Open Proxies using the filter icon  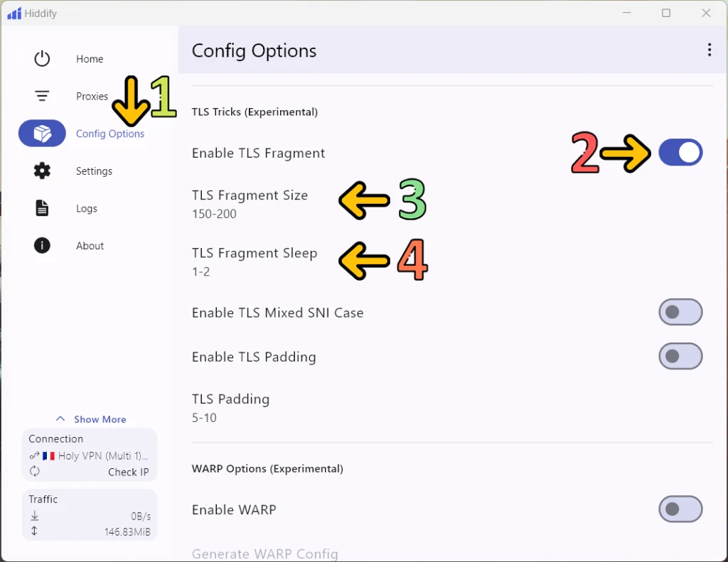[41, 96]
